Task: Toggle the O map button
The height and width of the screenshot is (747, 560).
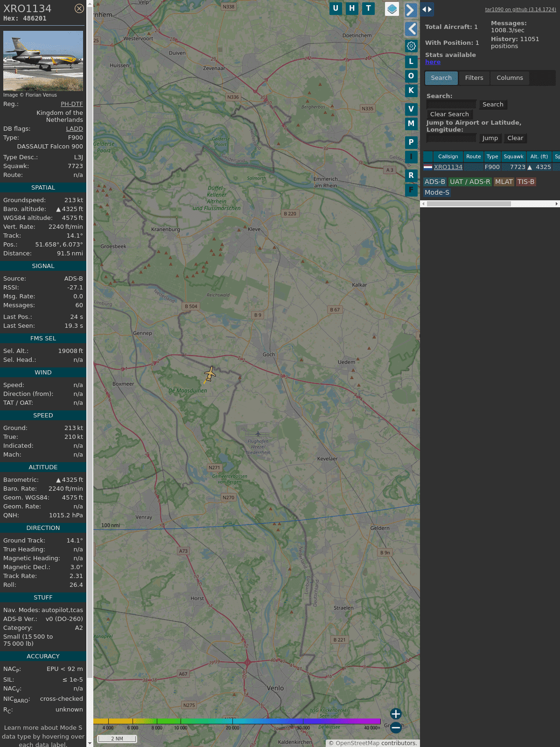Action: click(x=411, y=76)
